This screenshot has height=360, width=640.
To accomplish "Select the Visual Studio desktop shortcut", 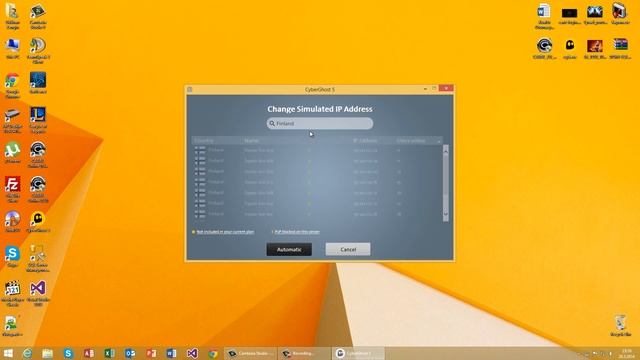I will pos(38,293).
